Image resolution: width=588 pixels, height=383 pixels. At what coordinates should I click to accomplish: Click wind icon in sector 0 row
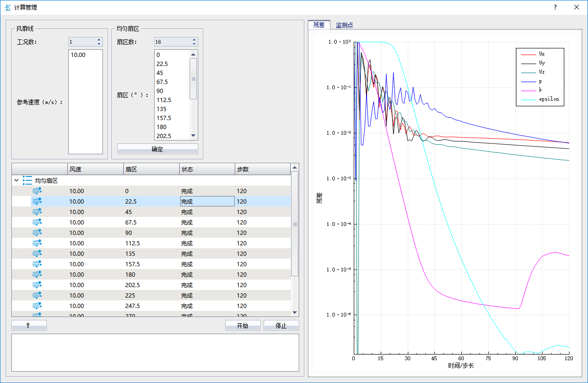[37, 191]
